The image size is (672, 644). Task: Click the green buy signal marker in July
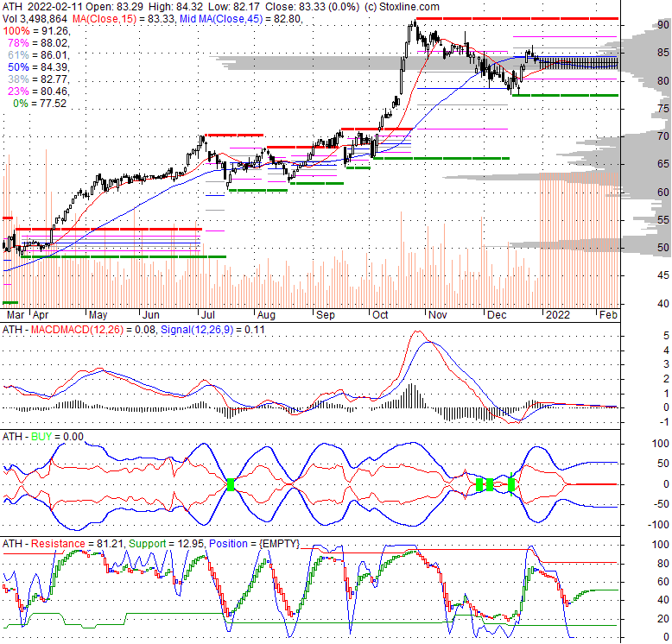click(231, 484)
